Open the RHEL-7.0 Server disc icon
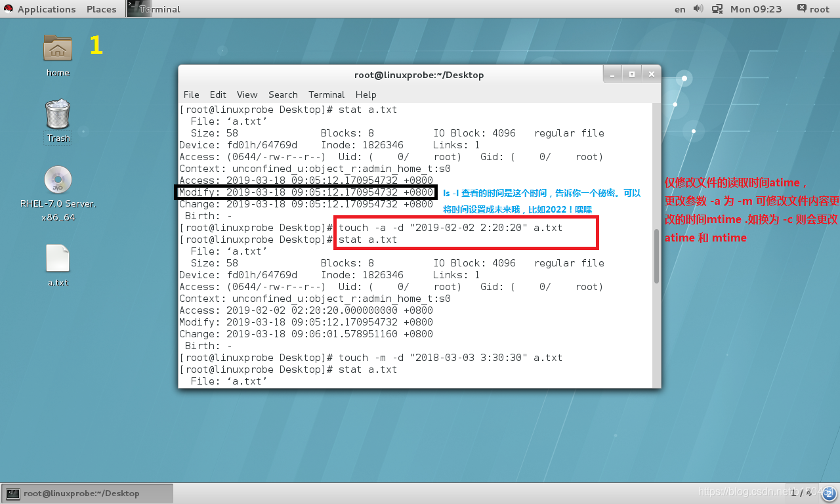This screenshot has width=840, height=504. point(58,180)
